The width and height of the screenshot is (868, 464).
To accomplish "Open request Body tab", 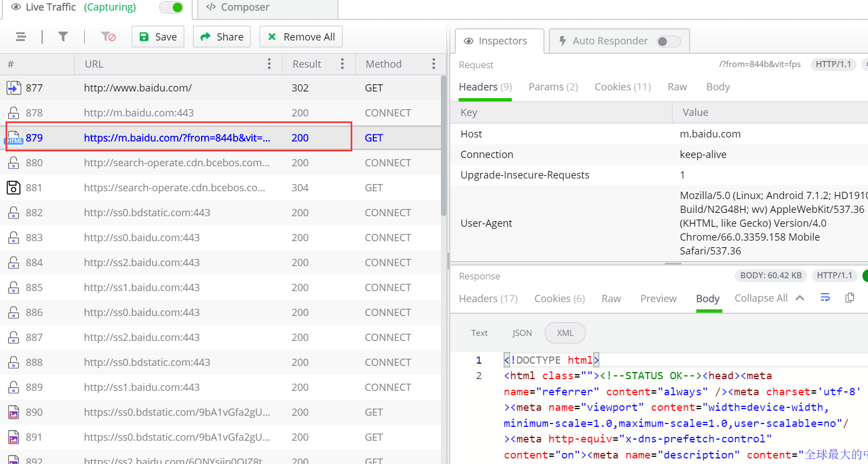I will coord(718,87).
